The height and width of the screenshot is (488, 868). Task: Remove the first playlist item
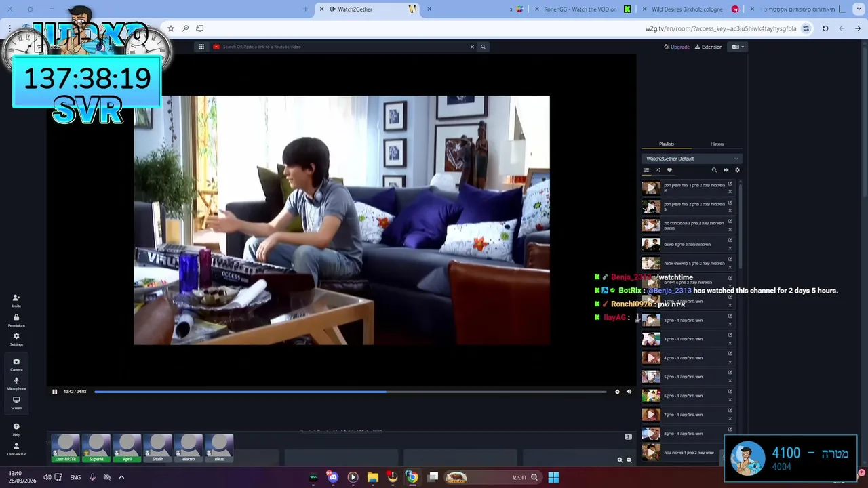(730, 192)
